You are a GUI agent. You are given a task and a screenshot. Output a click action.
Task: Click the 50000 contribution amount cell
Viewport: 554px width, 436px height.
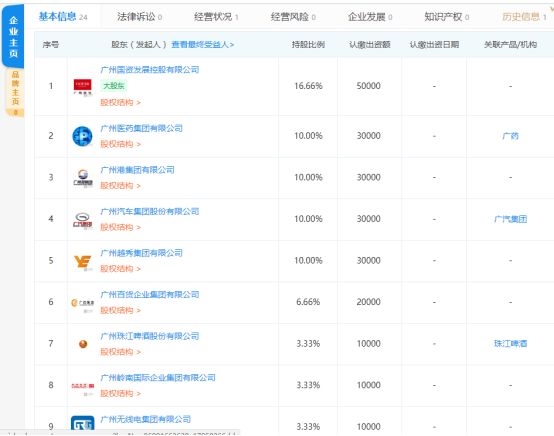pyautogui.click(x=369, y=86)
